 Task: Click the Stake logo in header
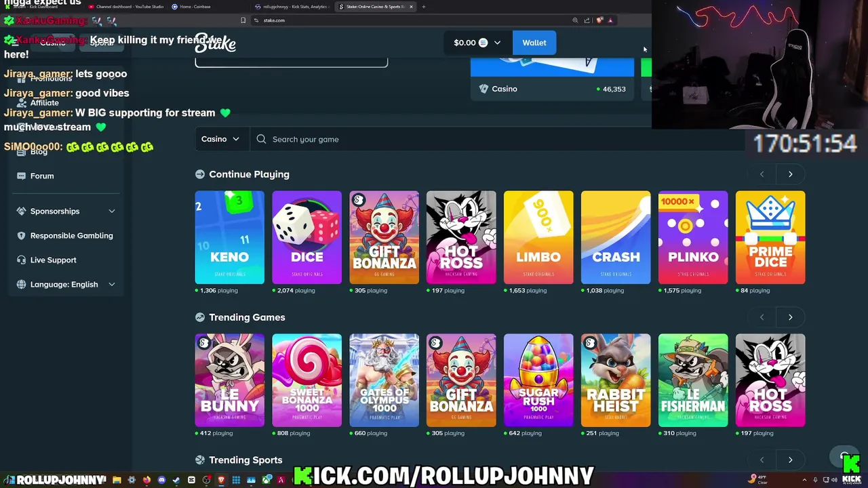coord(216,43)
